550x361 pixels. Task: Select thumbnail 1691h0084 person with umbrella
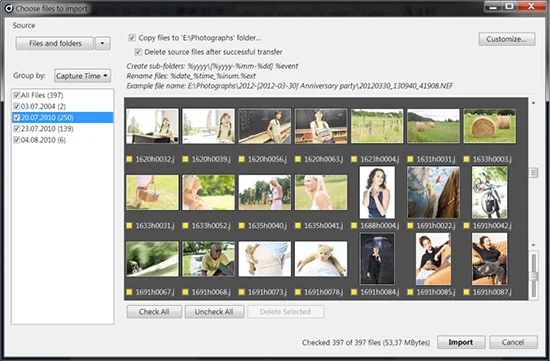coord(377,259)
